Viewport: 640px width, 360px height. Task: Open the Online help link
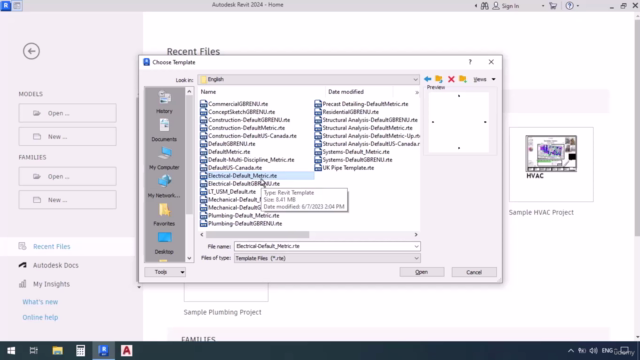(40, 317)
